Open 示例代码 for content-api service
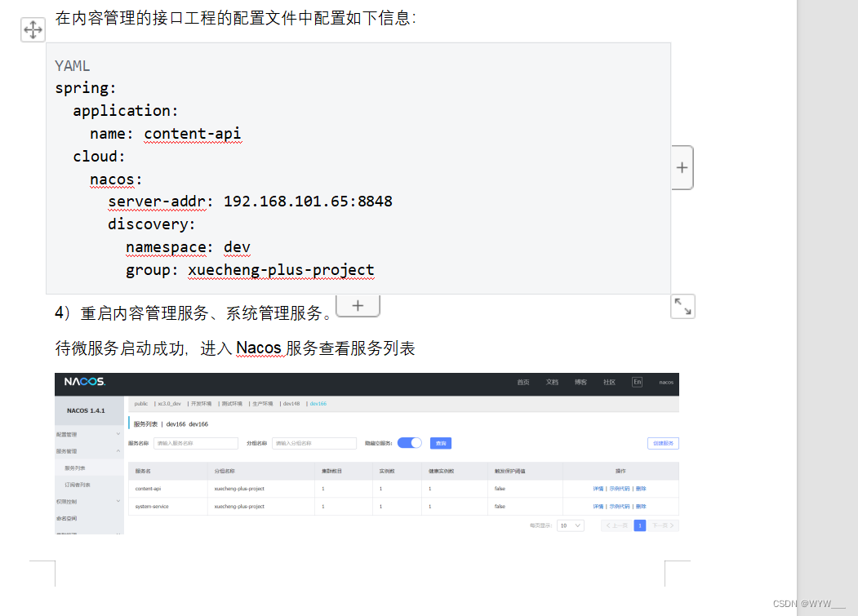 (x=620, y=489)
